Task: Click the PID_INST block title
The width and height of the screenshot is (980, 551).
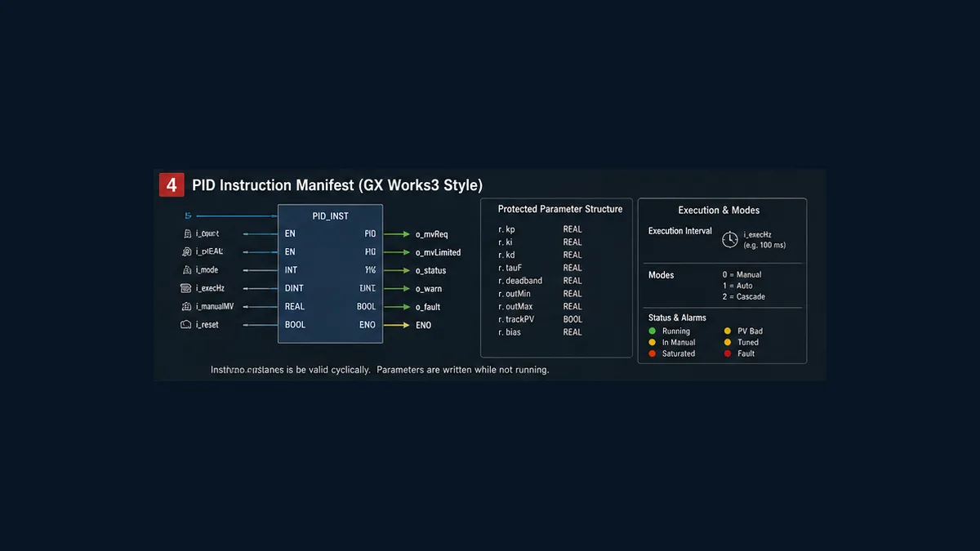Action: point(330,216)
